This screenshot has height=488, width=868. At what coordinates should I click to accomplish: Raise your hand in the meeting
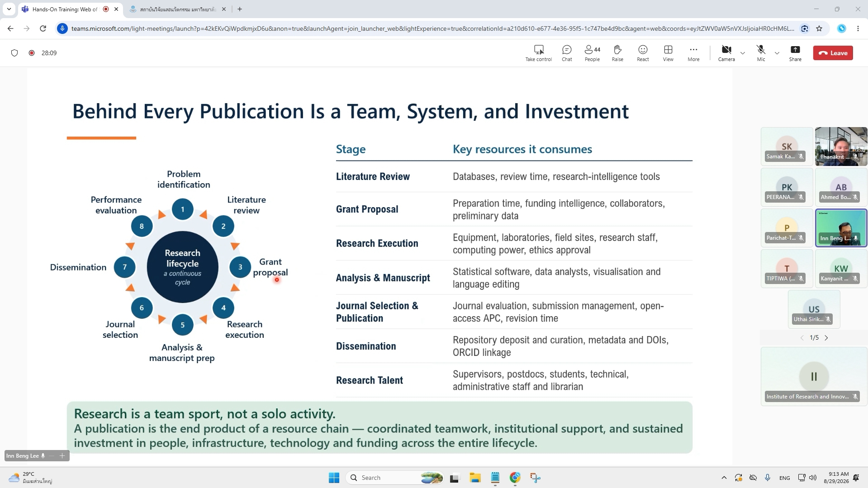tap(617, 53)
